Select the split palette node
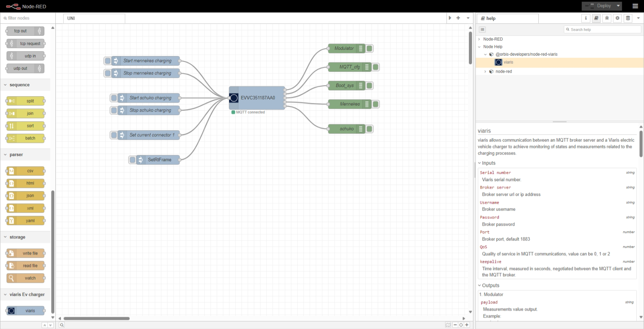 coord(25,101)
